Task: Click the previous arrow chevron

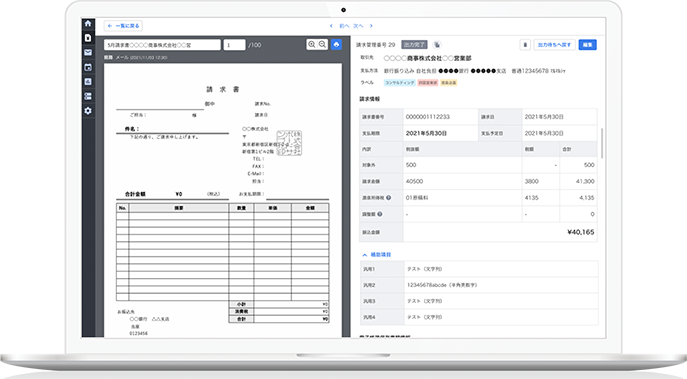Action: 331,26
